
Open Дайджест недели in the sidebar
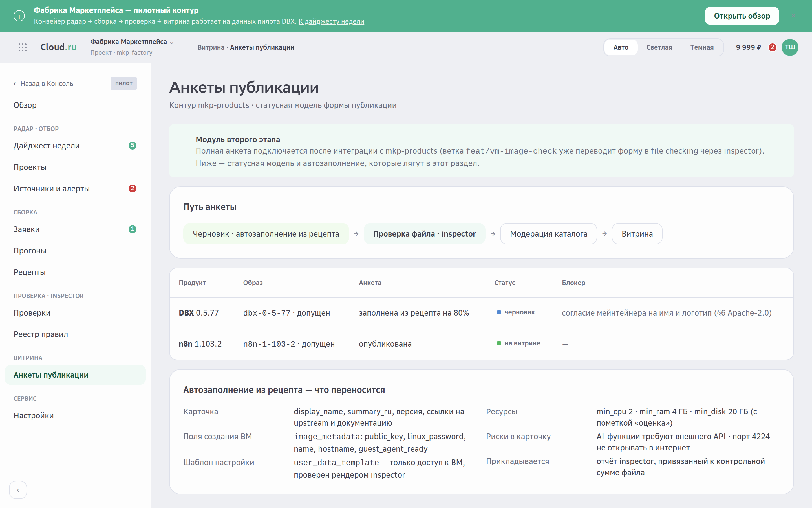pyautogui.click(x=75, y=145)
